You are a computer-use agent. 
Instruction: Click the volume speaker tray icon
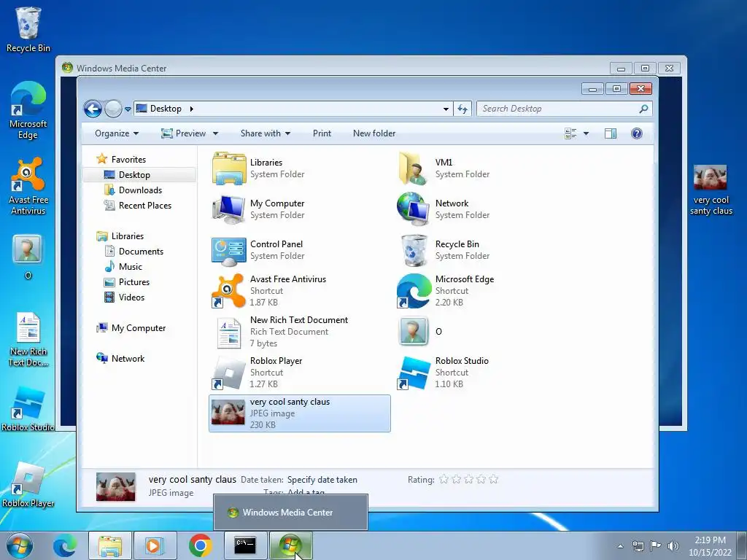coord(673,546)
